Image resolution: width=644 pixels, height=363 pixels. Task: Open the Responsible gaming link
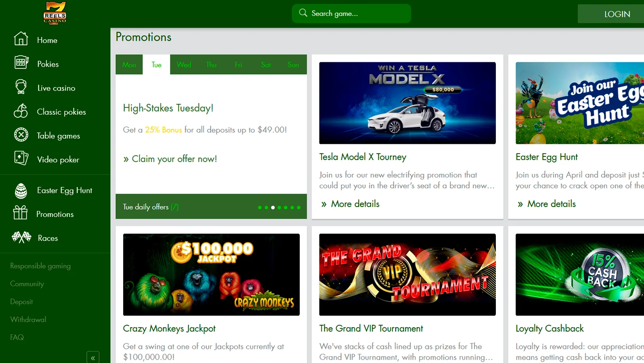point(40,266)
